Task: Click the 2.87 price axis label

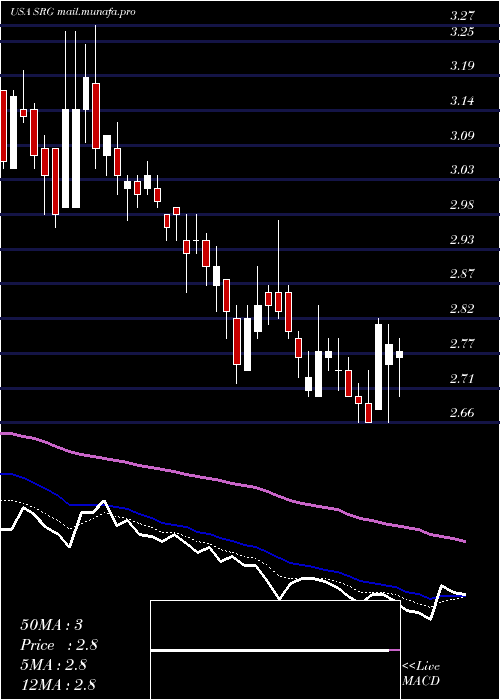Action: 462,274
